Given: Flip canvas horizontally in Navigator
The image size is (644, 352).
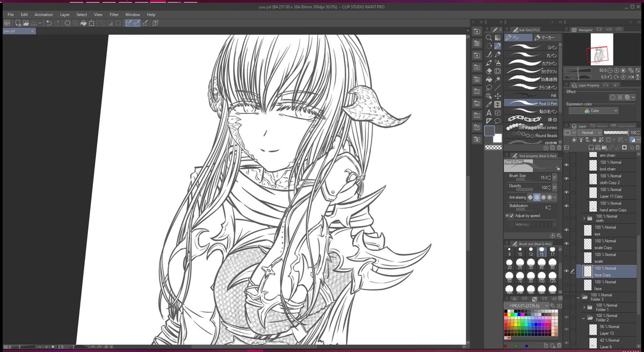Looking at the screenshot, I should click(631, 77).
